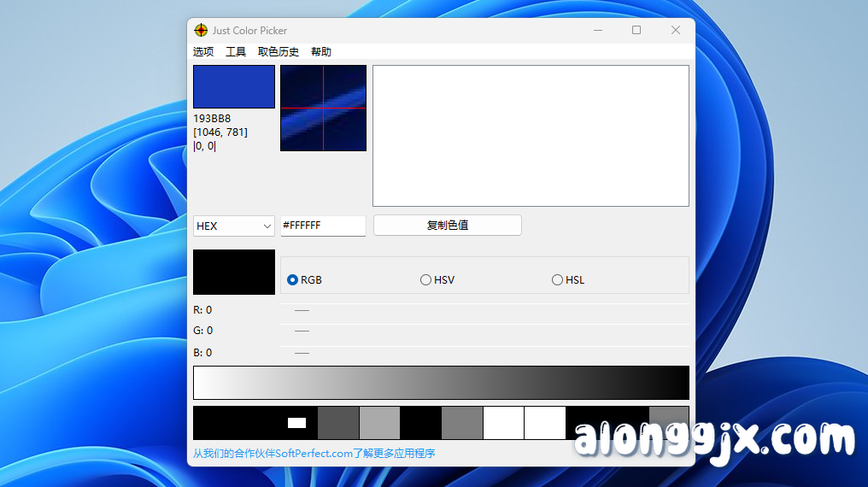The image size is (868, 487).
Task: Pick the dark gray palette swatch
Action: (x=338, y=423)
